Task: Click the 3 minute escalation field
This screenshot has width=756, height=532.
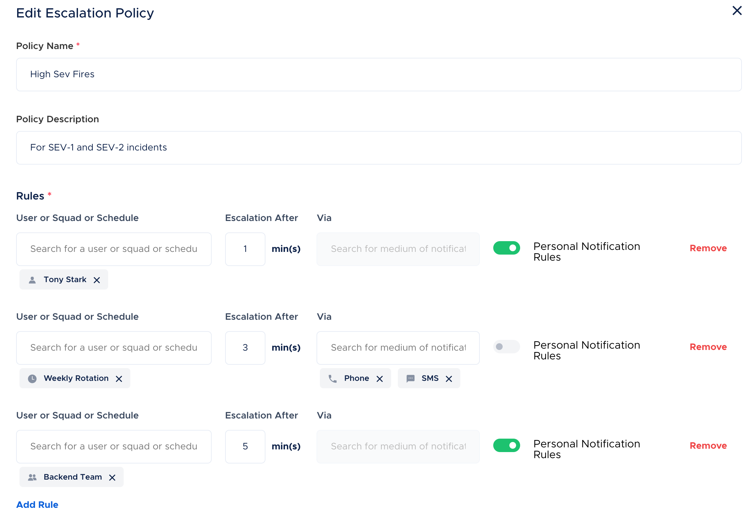Action: [x=245, y=348]
